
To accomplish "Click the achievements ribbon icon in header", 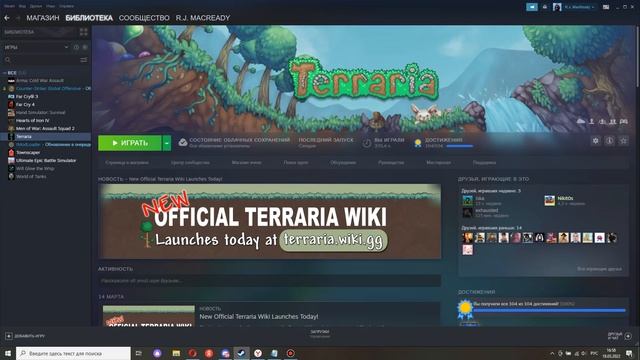I will (418, 143).
